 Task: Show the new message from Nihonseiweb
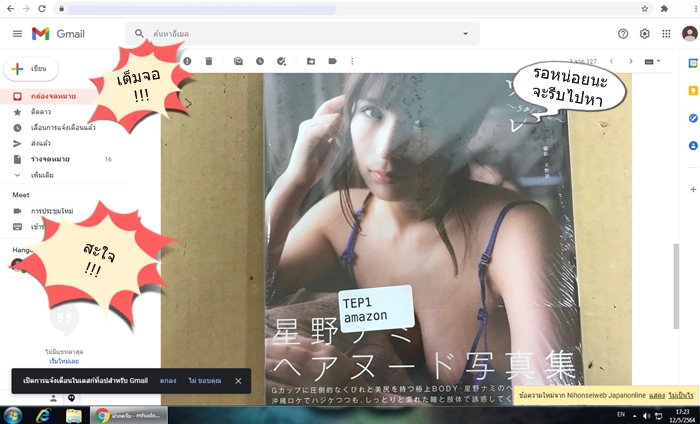[656, 395]
